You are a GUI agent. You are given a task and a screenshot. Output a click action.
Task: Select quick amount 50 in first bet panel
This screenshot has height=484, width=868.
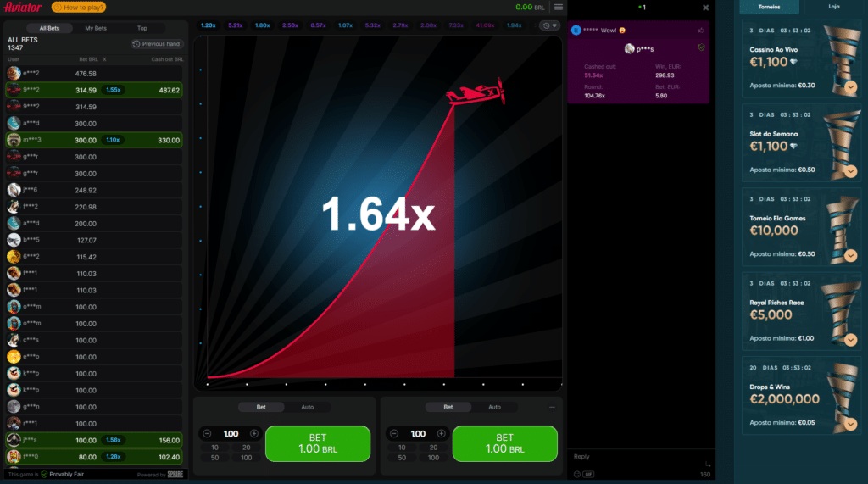click(214, 458)
